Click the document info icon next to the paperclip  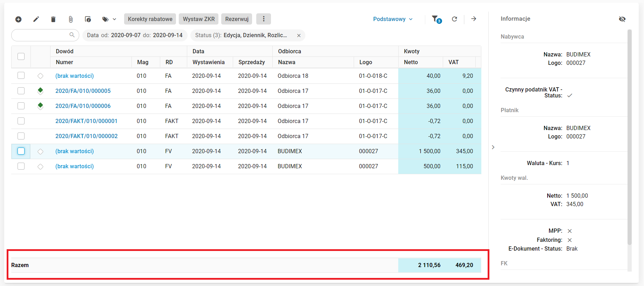pos(88,19)
